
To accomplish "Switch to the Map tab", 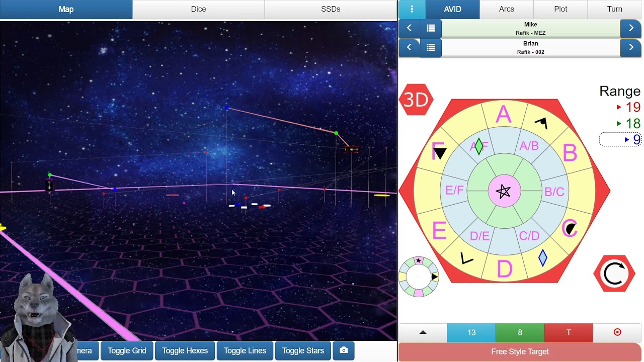I will point(66,9).
